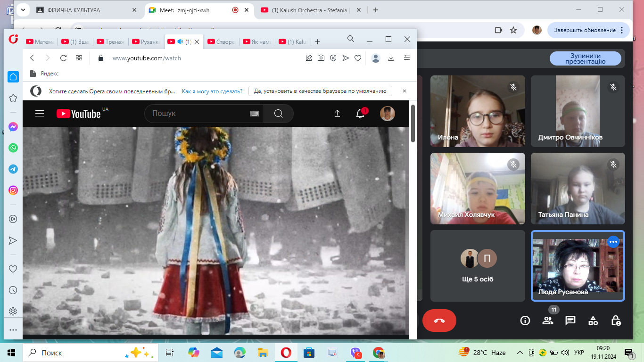Click the Opera address bar URL

click(147, 58)
